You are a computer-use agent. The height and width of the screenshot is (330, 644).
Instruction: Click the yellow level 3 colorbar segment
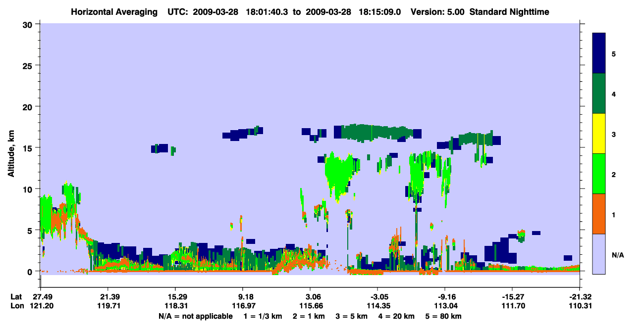[599, 134]
